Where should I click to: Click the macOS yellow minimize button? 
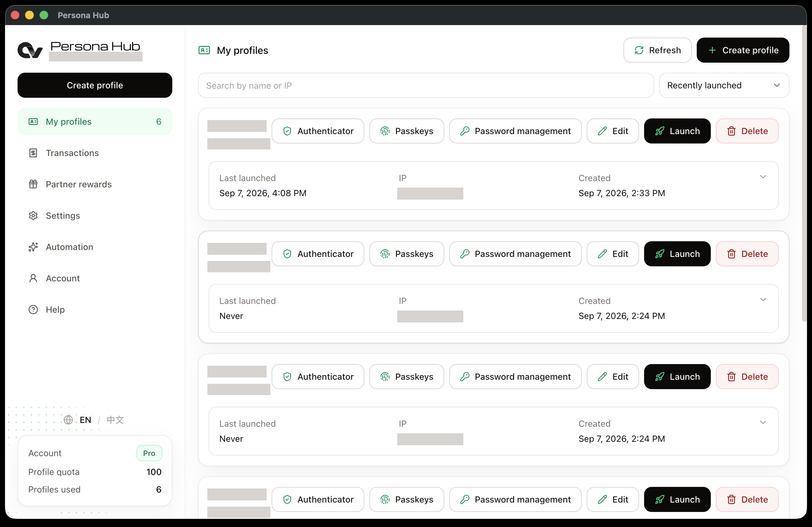tap(30, 15)
